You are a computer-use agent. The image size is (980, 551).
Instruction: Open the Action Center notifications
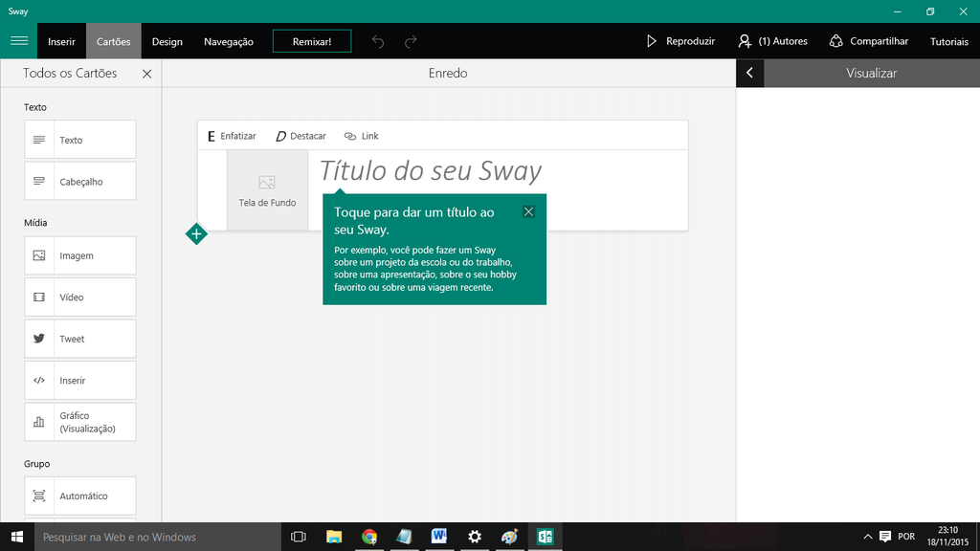(x=885, y=537)
